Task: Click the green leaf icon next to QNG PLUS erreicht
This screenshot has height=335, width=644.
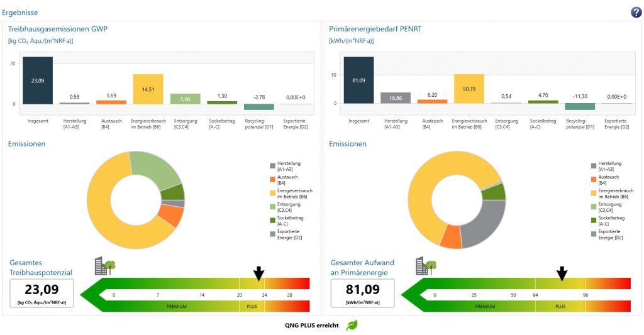Action: [x=352, y=325]
